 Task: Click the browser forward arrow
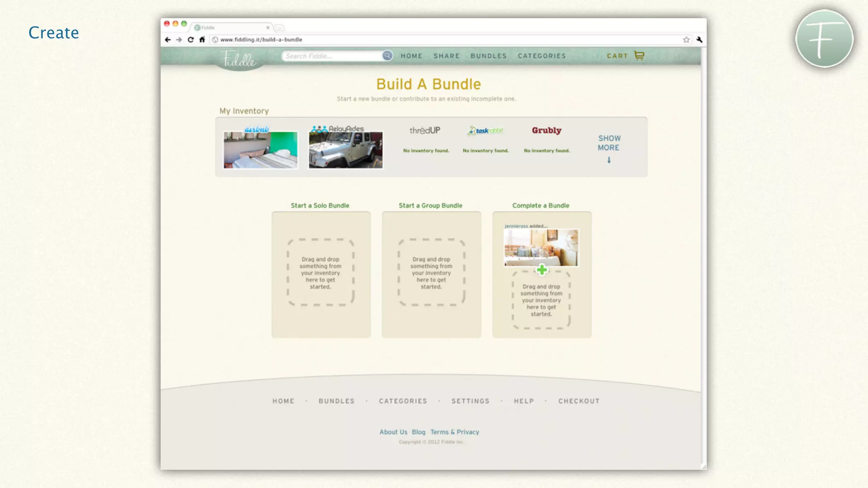point(179,40)
